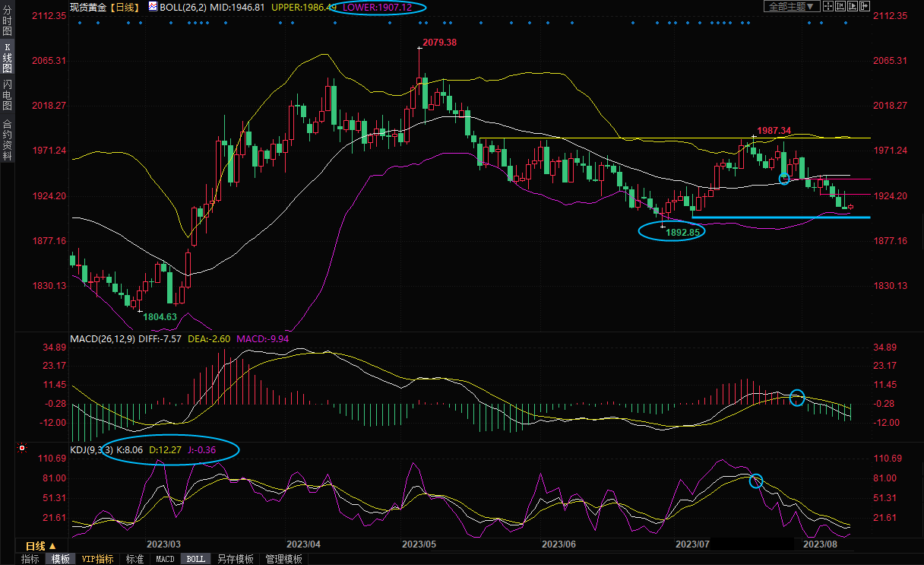The height and width of the screenshot is (565, 924).
Task: Toggle the MACD template at bottom bar
Action: click(x=165, y=559)
